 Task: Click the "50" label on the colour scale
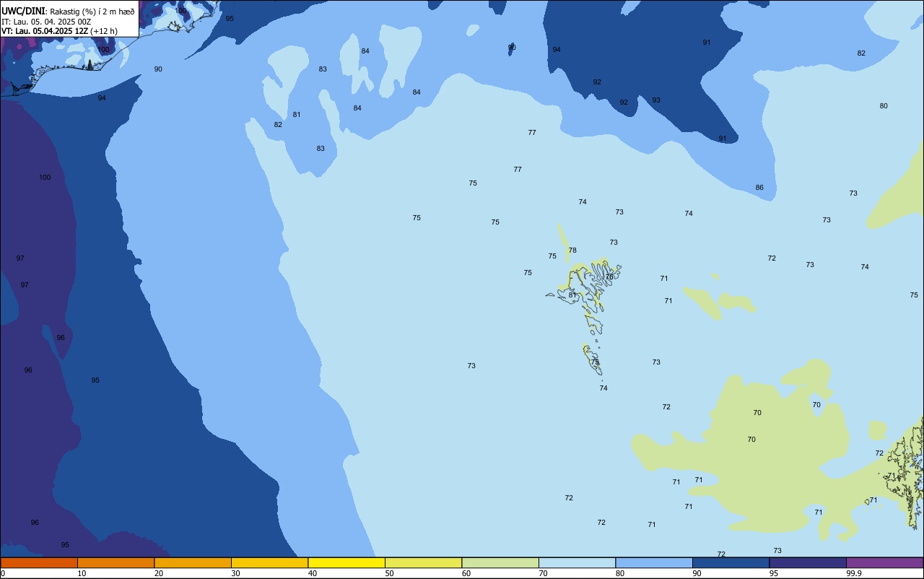pyautogui.click(x=389, y=573)
